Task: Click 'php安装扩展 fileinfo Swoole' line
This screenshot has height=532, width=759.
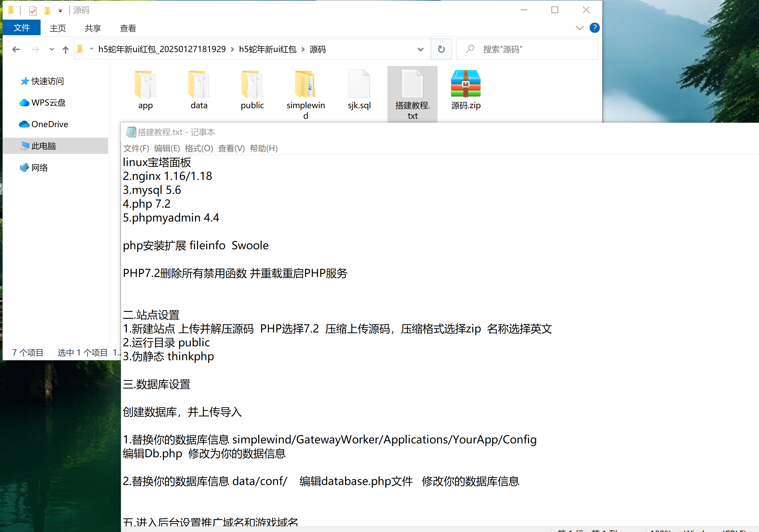Action: [196, 246]
